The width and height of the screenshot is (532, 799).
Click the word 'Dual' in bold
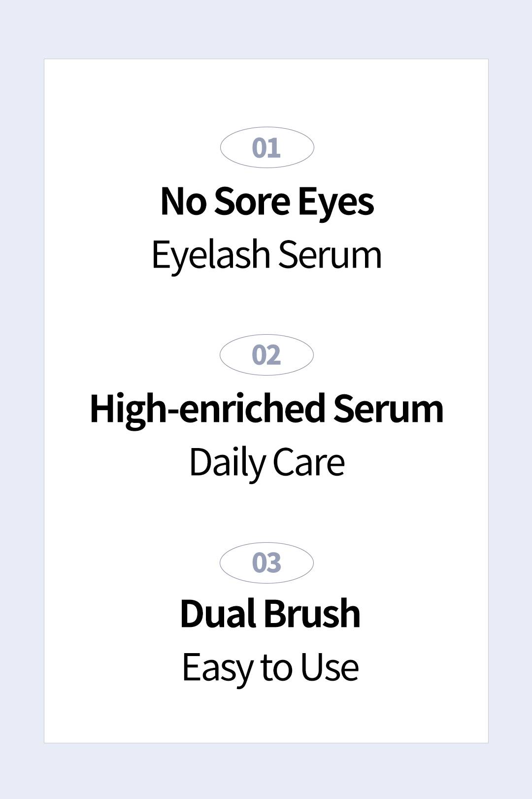pyautogui.click(x=219, y=614)
